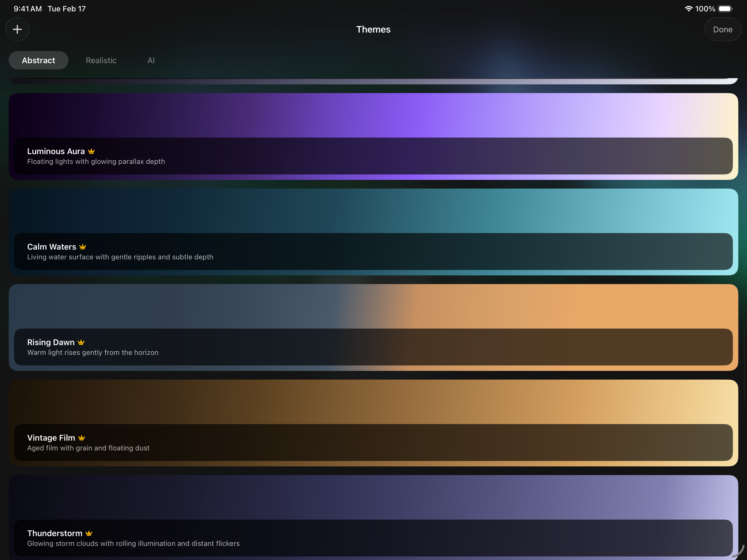Viewport: 747px width, 560px height.
Task: Tap the clock time in status bar
Action: click(28, 9)
